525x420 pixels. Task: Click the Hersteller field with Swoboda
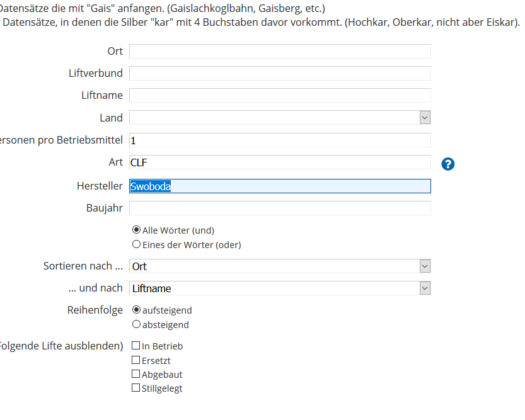(x=280, y=186)
